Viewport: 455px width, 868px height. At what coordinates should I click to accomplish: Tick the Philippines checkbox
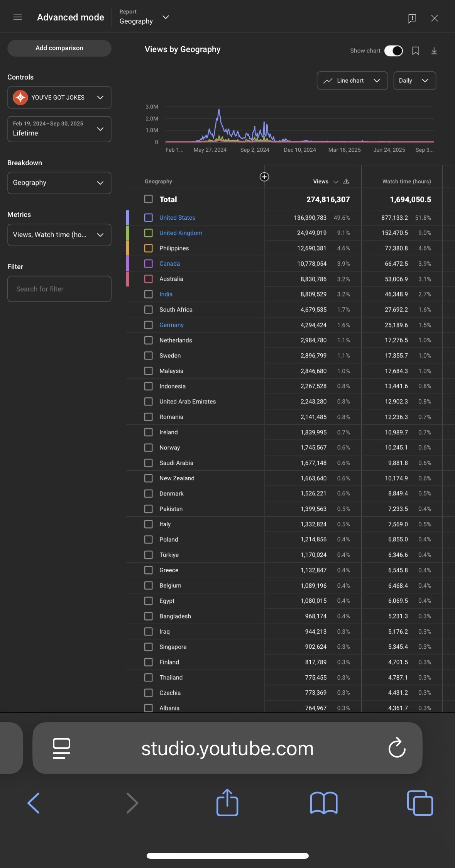pos(148,248)
